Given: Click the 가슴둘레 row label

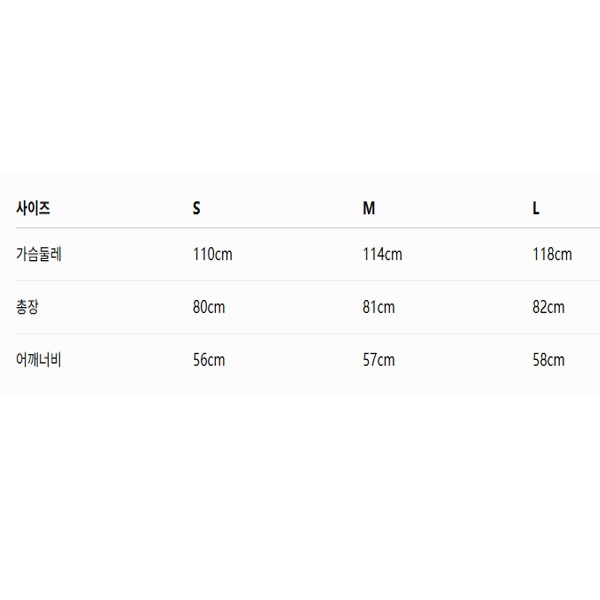Looking at the screenshot, I should pyautogui.click(x=39, y=254).
